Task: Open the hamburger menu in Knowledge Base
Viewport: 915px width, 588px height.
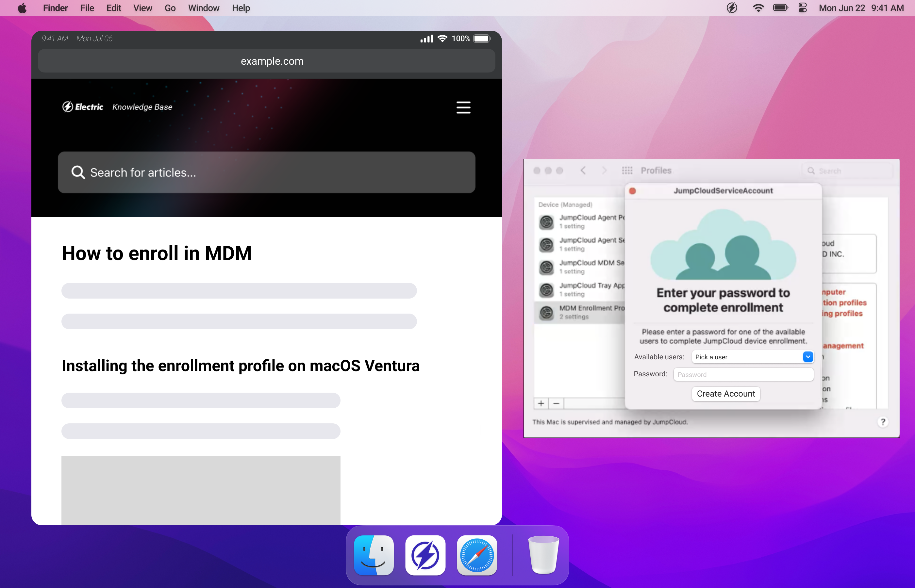Action: coord(463,107)
